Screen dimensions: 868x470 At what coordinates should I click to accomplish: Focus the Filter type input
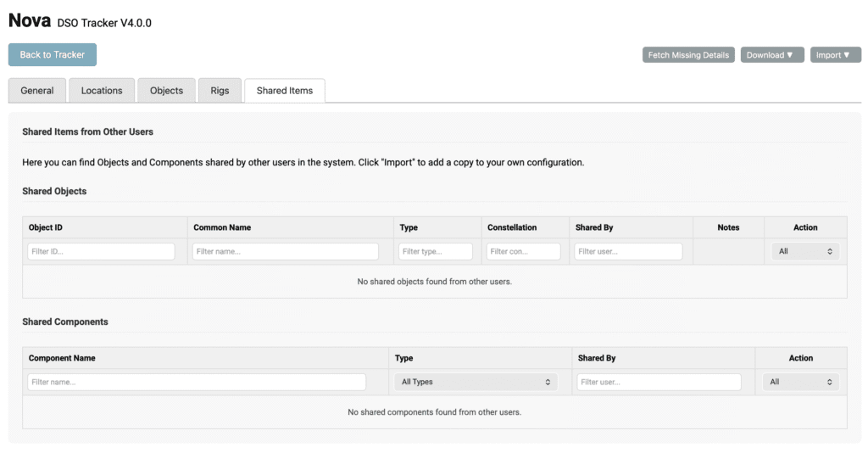coord(435,251)
